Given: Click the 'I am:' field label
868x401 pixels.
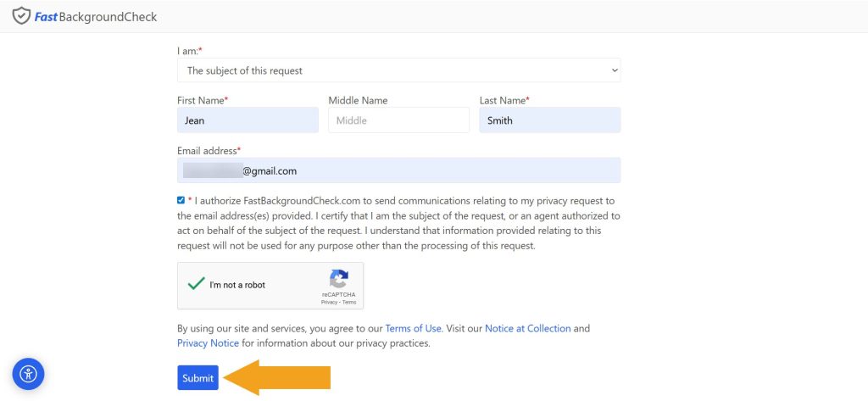Looking at the screenshot, I should tap(190, 50).
